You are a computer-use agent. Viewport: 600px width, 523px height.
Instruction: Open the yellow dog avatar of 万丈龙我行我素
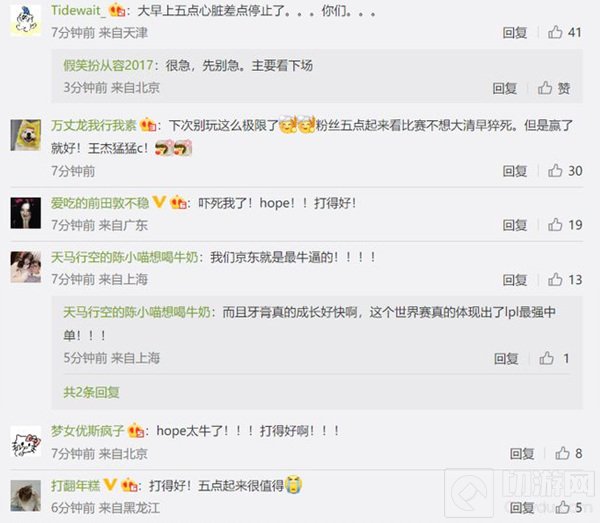pyautogui.click(x=26, y=135)
